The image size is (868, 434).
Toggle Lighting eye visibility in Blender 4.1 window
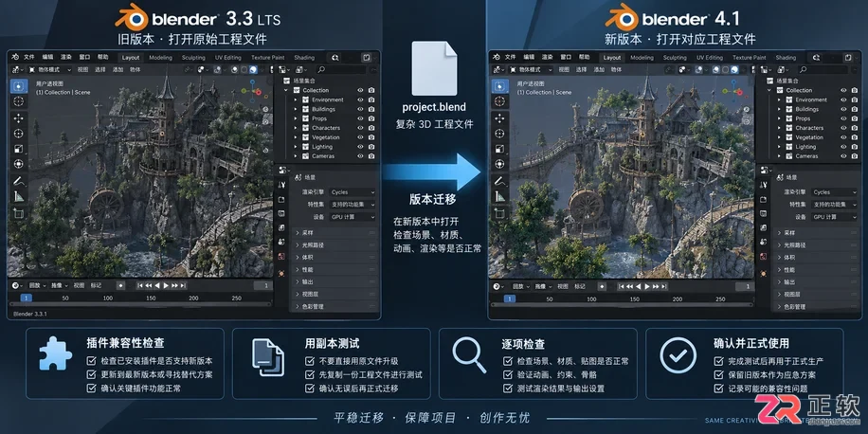[843, 147]
